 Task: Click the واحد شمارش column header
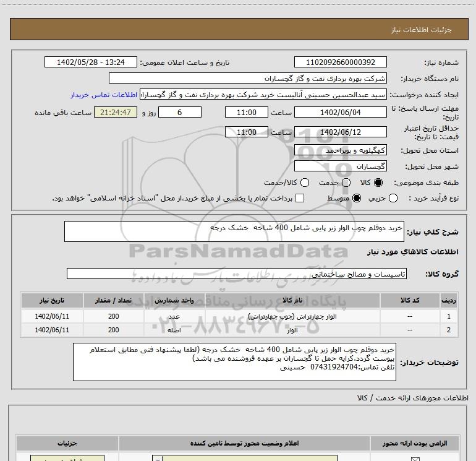click(x=174, y=300)
